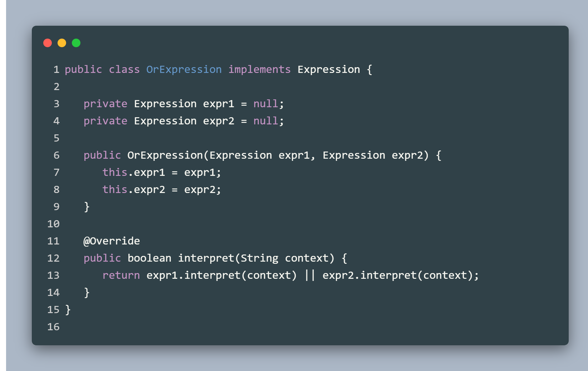Click the red close dot

tap(48, 43)
